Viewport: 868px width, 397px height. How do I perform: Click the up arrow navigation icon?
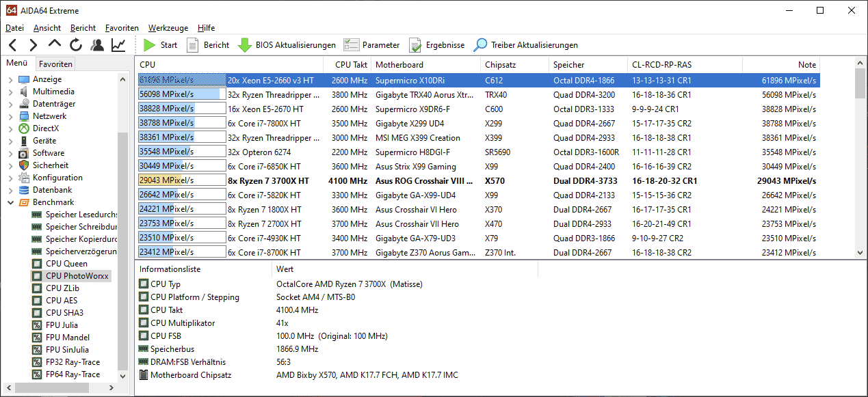pos(55,44)
